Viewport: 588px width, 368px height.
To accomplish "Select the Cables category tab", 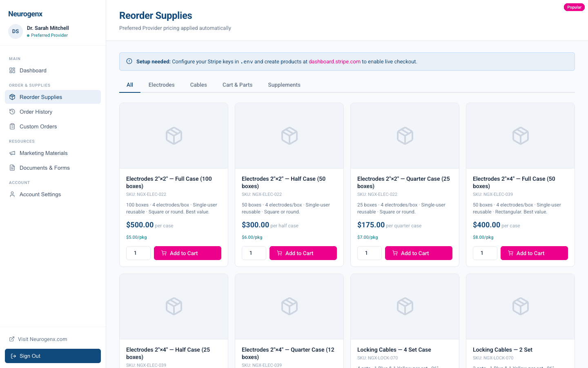I will (x=198, y=85).
